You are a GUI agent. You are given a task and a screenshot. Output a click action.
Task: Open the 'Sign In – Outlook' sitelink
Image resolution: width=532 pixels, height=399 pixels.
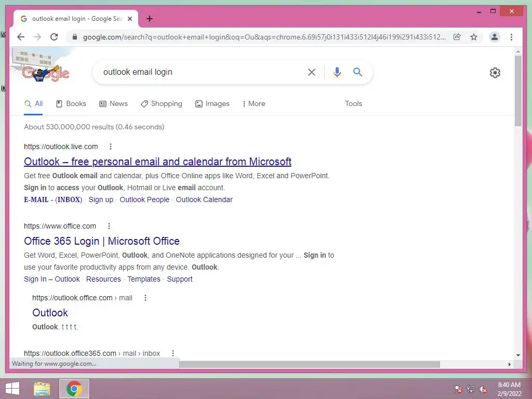pos(51,279)
